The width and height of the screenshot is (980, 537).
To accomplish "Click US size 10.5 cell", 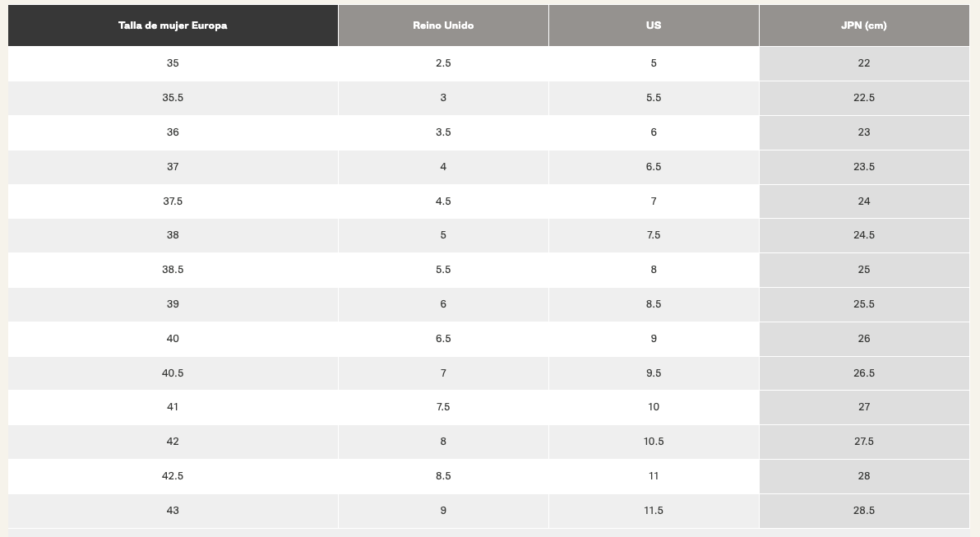I will coord(654,442).
